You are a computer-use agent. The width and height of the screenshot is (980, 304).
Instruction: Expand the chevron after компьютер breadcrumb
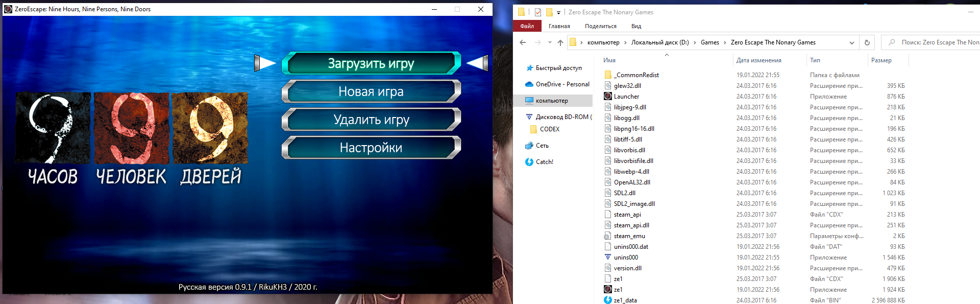[625, 42]
